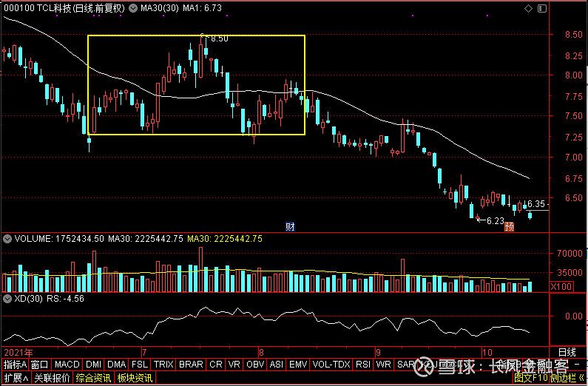The height and width of the screenshot is (386, 588).
Task: Click the 关联报价 button
Action: [52, 378]
